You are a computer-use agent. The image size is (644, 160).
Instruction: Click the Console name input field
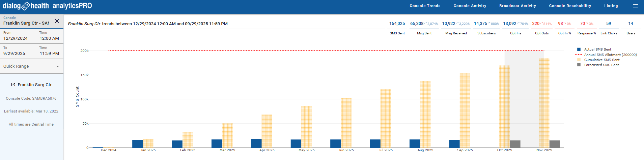(26, 23)
